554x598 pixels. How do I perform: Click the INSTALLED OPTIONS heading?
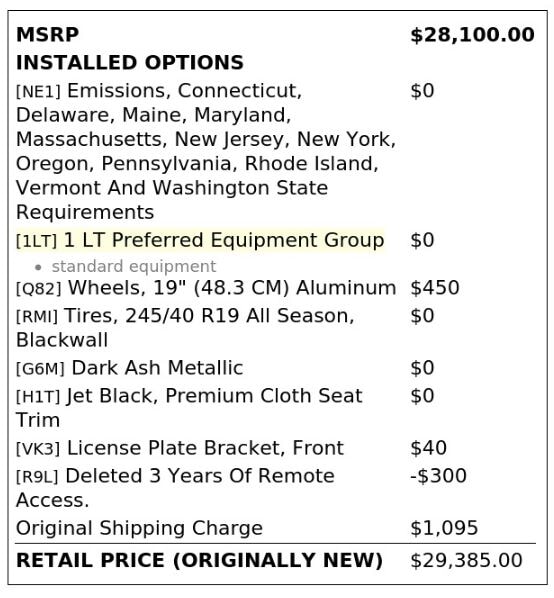130,63
